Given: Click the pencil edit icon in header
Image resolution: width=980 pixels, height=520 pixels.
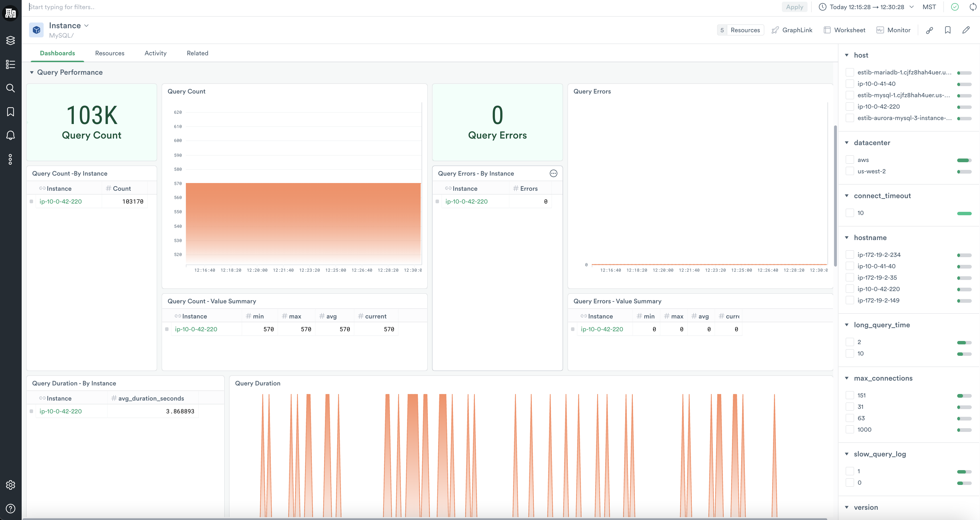Looking at the screenshot, I should pyautogui.click(x=966, y=30).
